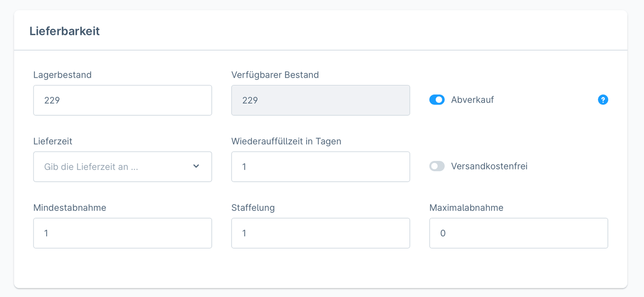Click the Wiederauffüllzeit in Tagen label
644x297 pixels.
[x=286, y=141]
